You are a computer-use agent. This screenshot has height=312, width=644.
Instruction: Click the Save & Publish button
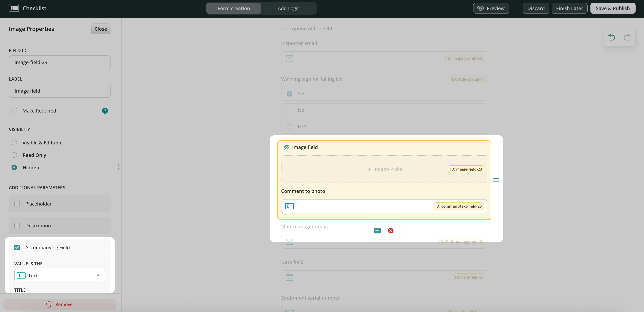point(612,8)
